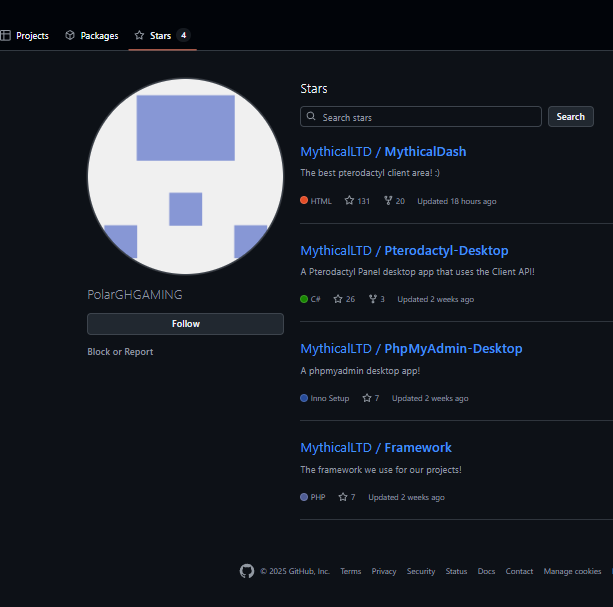Select the Stars tab
Viewport: 613px width, 607px height.
(x=162, y=36)
